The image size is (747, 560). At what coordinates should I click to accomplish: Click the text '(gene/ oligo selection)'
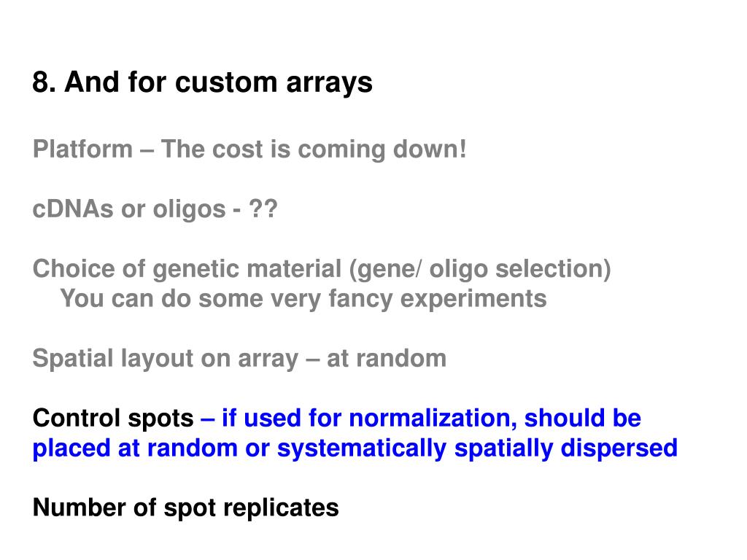click(480, 270)
